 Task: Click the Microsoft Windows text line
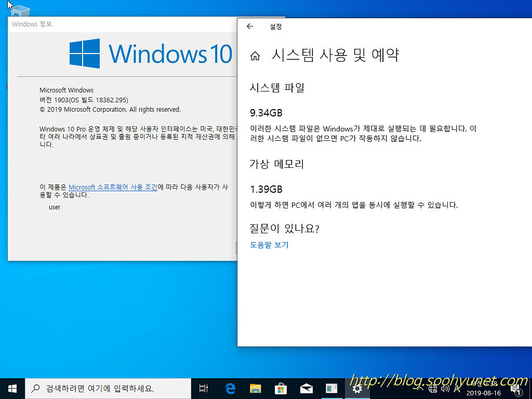[x=66, y=90]
